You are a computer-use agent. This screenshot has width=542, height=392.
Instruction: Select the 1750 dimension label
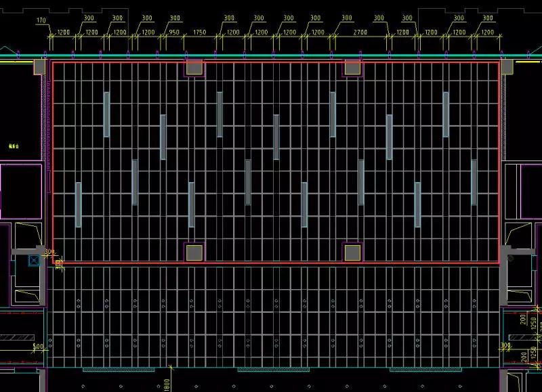pyautogui.click(x=199, y=32)
